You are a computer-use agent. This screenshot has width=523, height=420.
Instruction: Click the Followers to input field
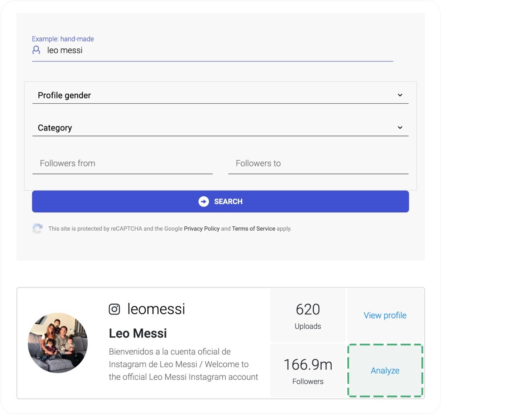point(318,164)
